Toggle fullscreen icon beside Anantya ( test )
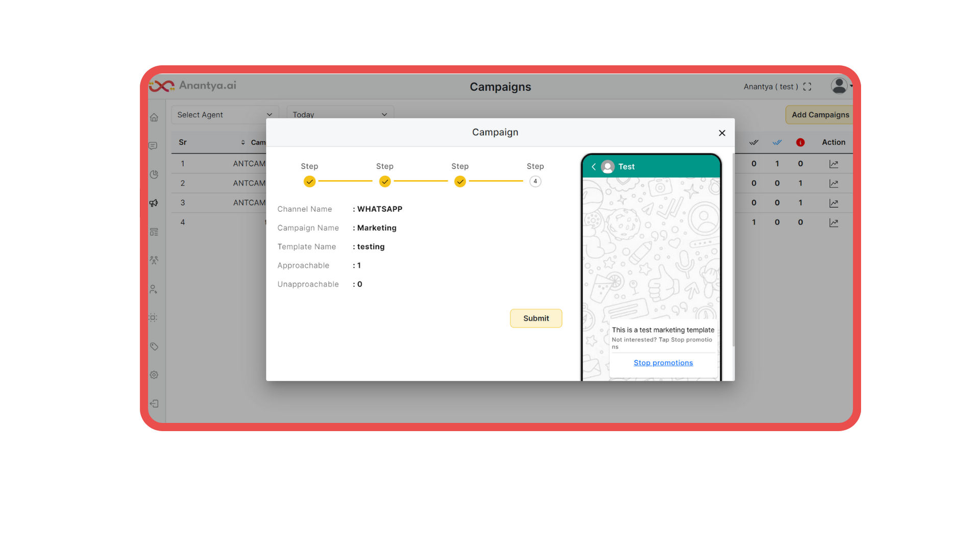Image resolution: width=980 pixels, height=551 pixels. (x=807, y=87)
